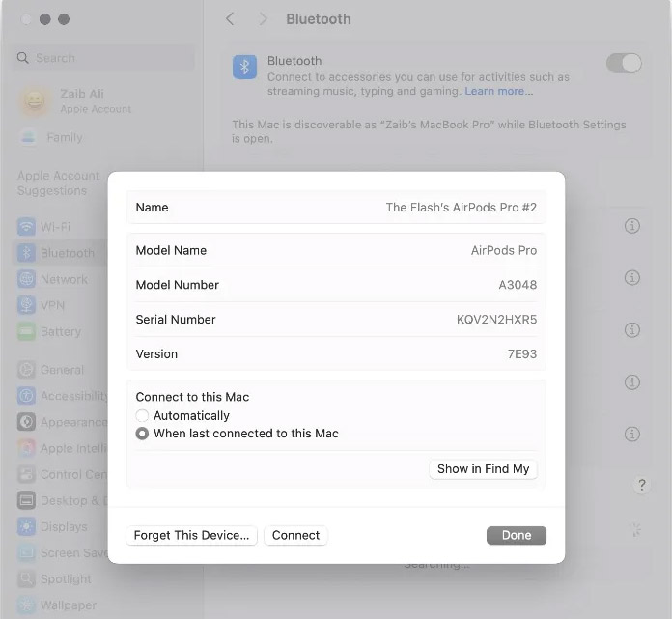Image resolution: width=672 pixels, height=619 pixels.
Task: Click the Appearance sidebar icon
Action: pos(26,422)
